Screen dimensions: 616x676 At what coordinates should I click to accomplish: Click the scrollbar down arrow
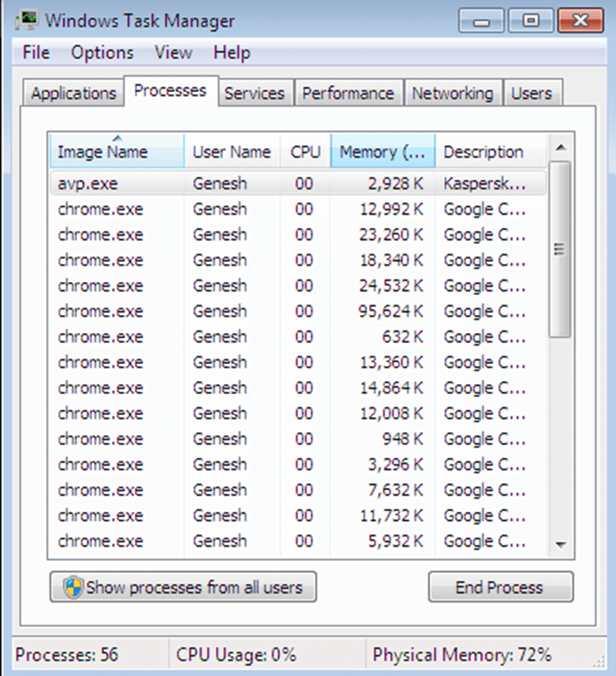(x=560, y=545)
